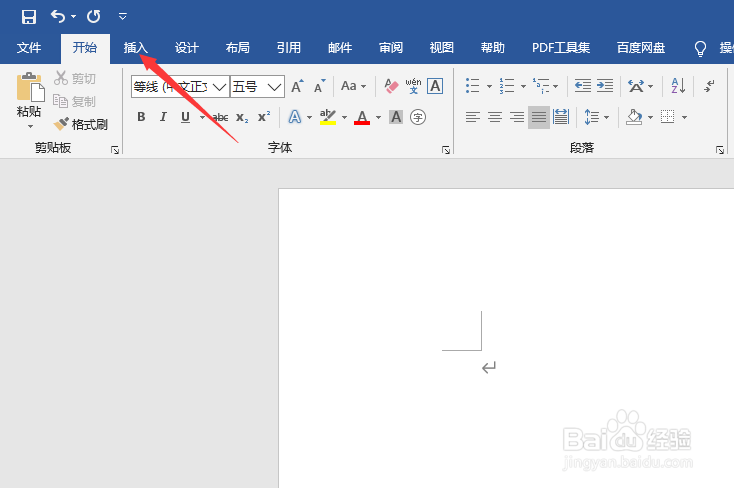Switch to the 邮件 ribbon tab
Image resolution: width=734 pixels, height=488 pixels.
coord(340,48)
